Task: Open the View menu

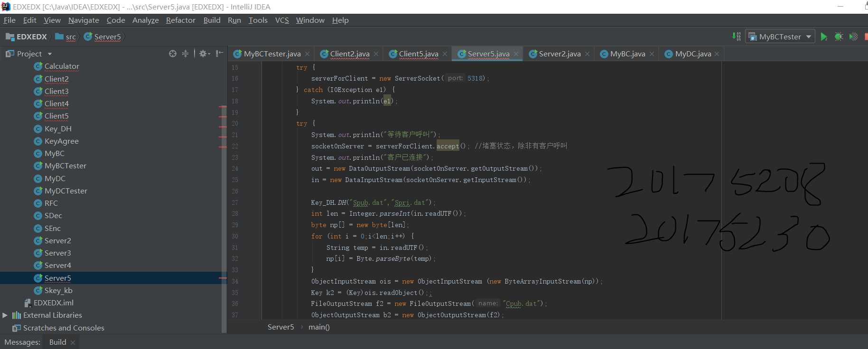Action: (x=52, y=20)
